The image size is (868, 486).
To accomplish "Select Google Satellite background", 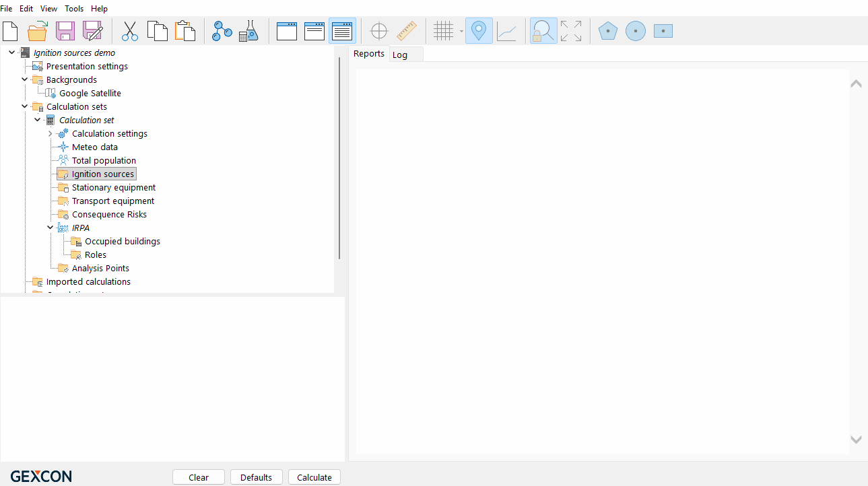I will 90,93.
